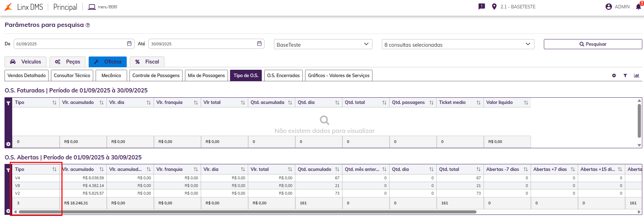Open the feedback message icon in header
Viewport: 644px width, 218px height.
[482, 7]
